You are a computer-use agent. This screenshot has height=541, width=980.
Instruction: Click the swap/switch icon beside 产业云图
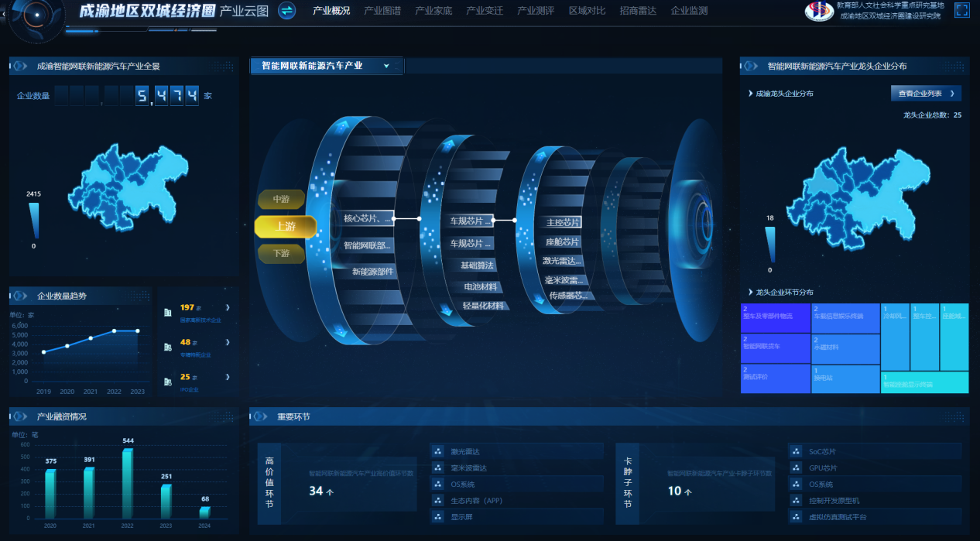click(x=286, y=11)
